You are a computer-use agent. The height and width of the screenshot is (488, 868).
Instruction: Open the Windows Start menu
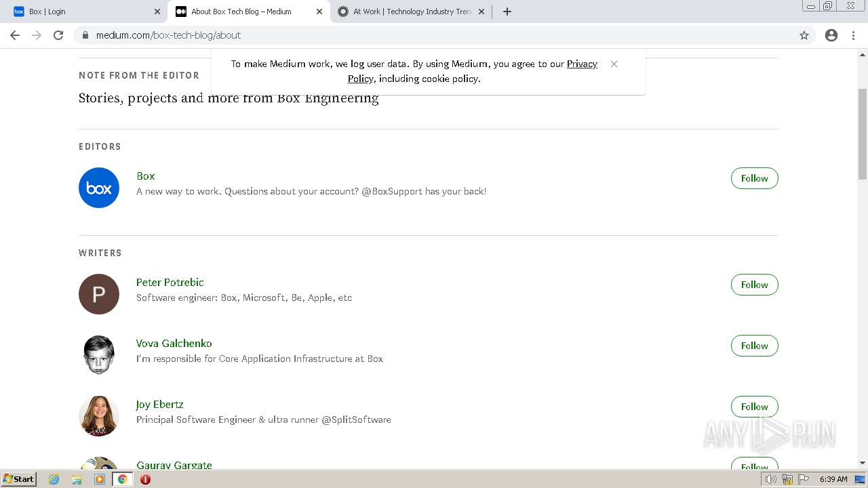coord(18,479)
